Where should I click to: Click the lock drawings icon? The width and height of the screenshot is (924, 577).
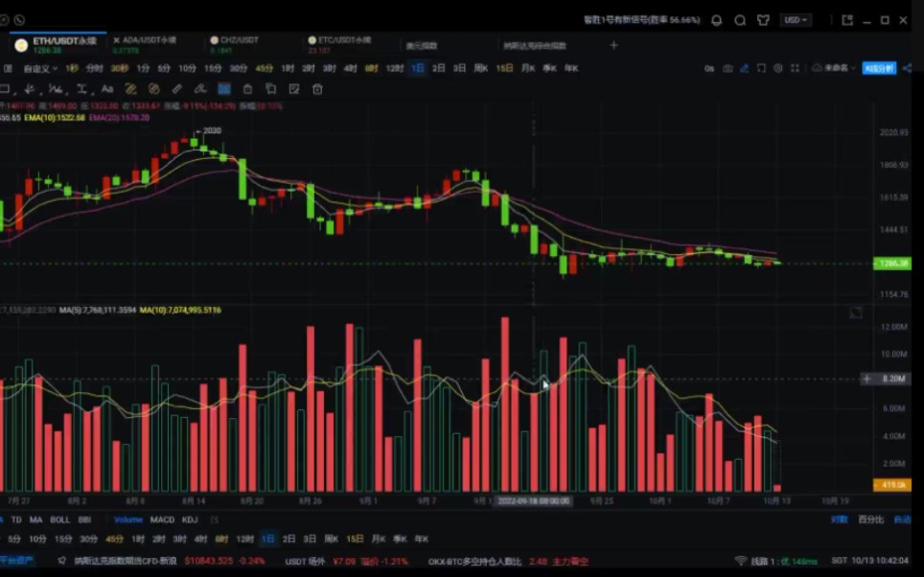click(247, 89)
